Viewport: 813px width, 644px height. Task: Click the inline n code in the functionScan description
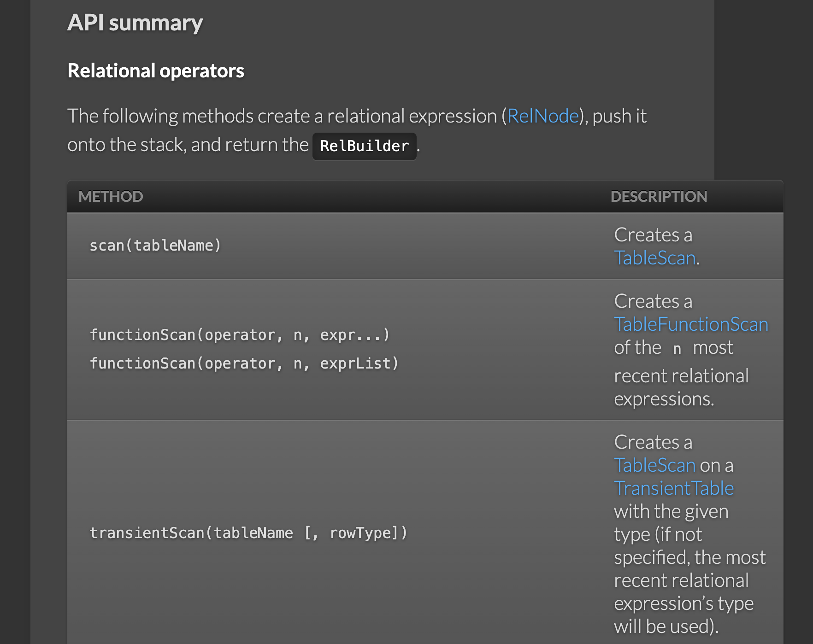coord(677,348)
